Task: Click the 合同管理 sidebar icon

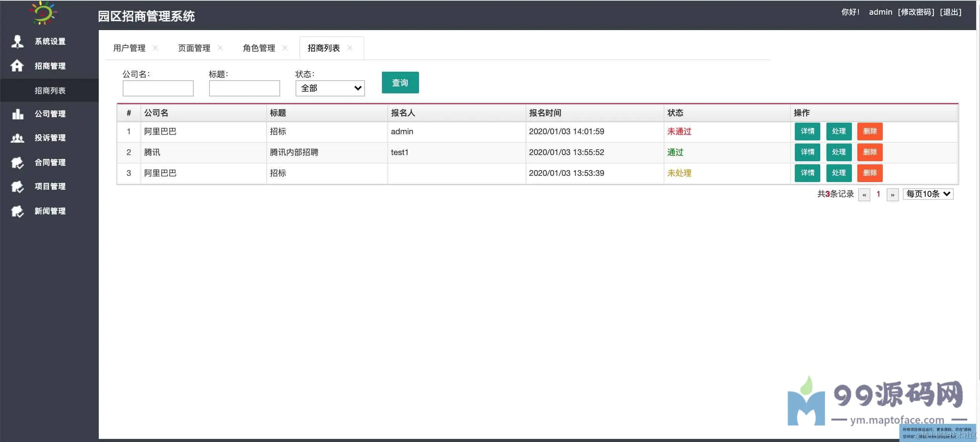Action: pos(17,163)
